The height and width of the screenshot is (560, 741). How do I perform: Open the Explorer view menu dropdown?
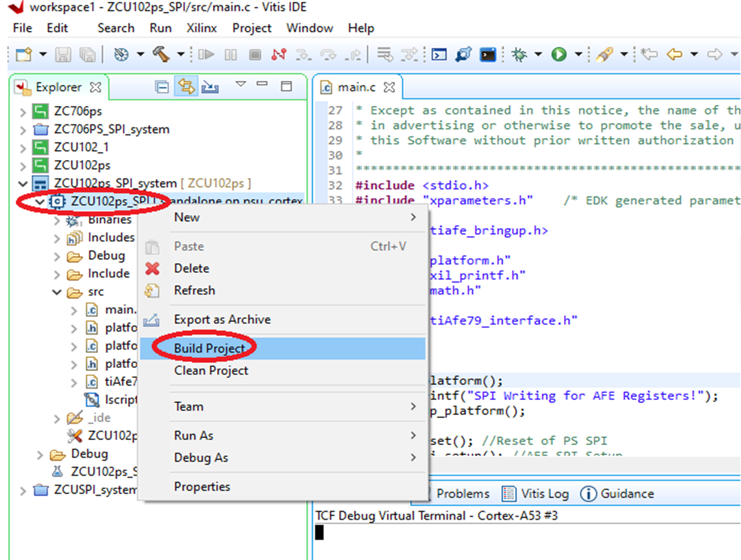tap(240, 85)
